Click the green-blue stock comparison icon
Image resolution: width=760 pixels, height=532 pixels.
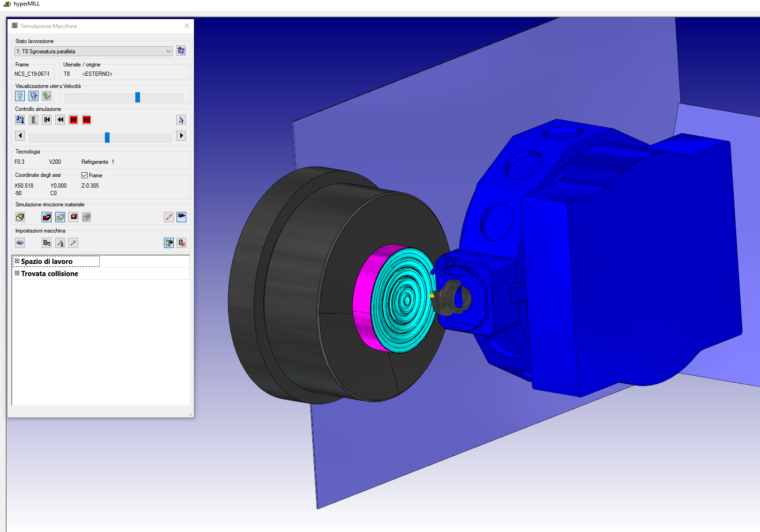click(x=87, y=217)
